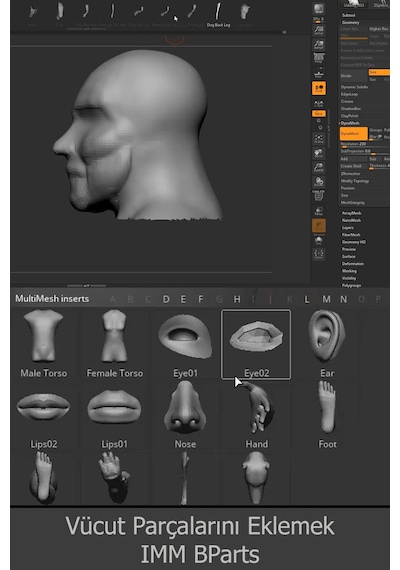The height and width of the screenshot is (570, 400).
Task: Adjust the Thickness slider
Action: (x=379, y=166)
